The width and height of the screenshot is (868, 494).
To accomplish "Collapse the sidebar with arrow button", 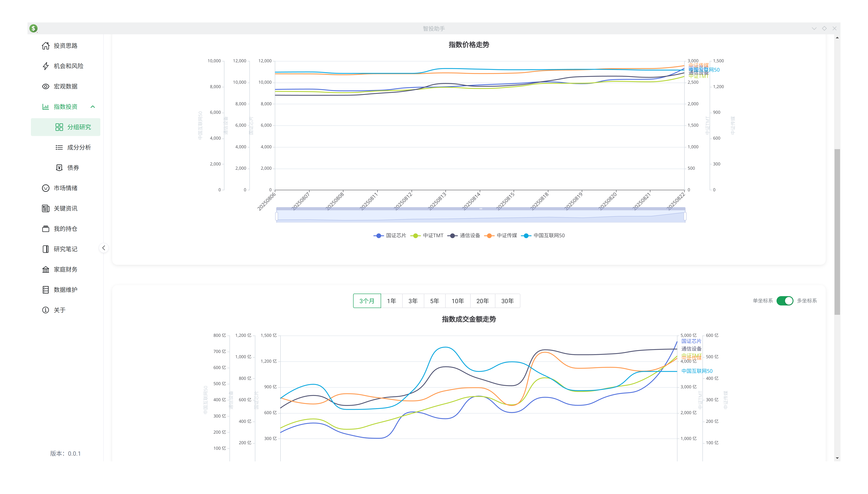I will (x=104, y=248).
